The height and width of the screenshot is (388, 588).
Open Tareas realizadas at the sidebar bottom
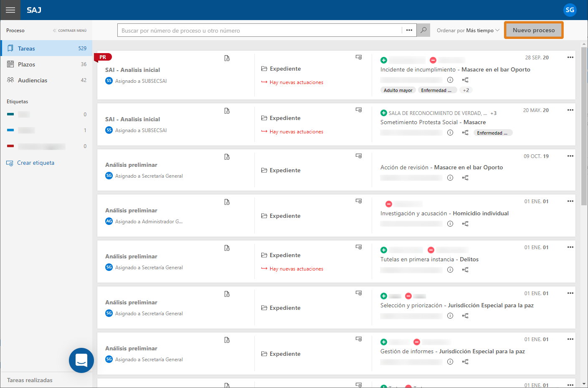pos(30,380)
